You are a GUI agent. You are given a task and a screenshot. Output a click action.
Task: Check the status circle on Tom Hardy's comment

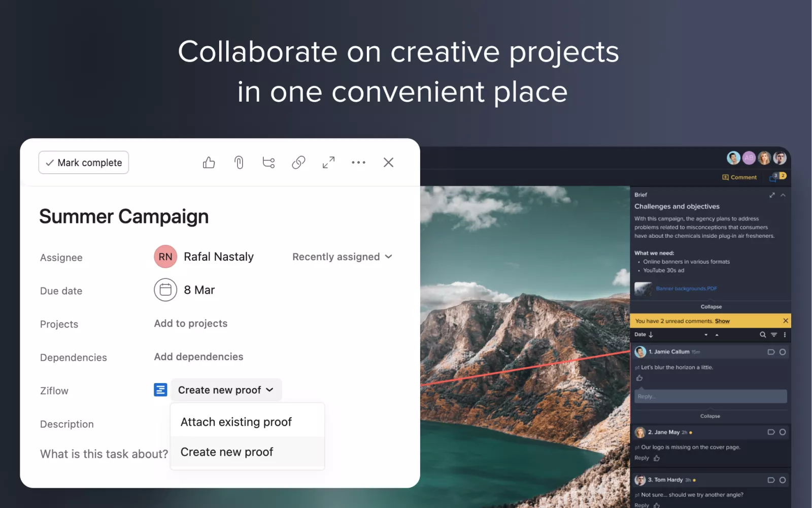783,480
